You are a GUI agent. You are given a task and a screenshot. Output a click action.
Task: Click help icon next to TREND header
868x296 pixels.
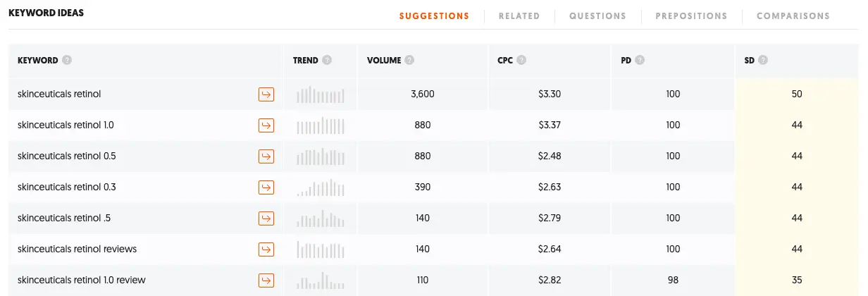point(327,61)
